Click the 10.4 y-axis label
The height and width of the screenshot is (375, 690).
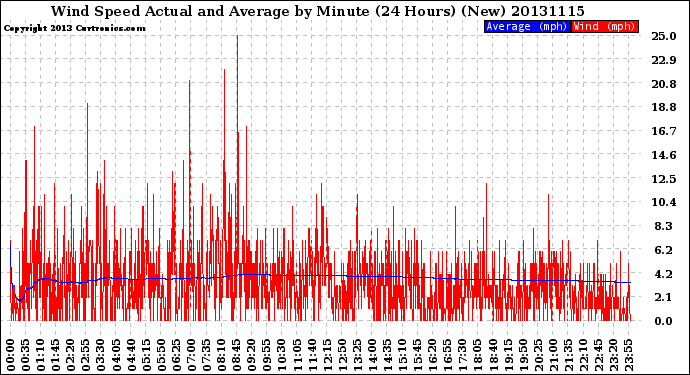click(x=664, y=202)
